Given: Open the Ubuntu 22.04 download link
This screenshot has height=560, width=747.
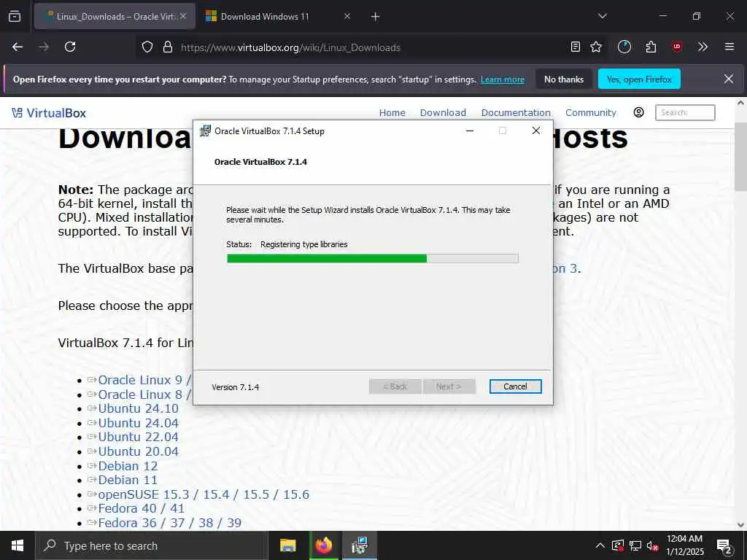Looking at the screenshot, I should pos(138,437).
